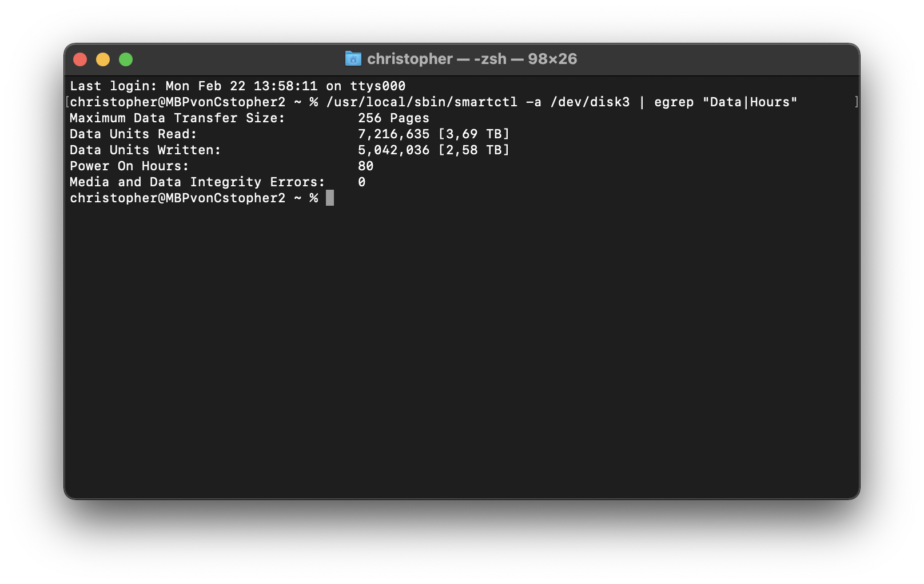Viewport: 924px width, 584px height.
Task: Click the Data Units Written value 5,042,036
Action: 393,150
